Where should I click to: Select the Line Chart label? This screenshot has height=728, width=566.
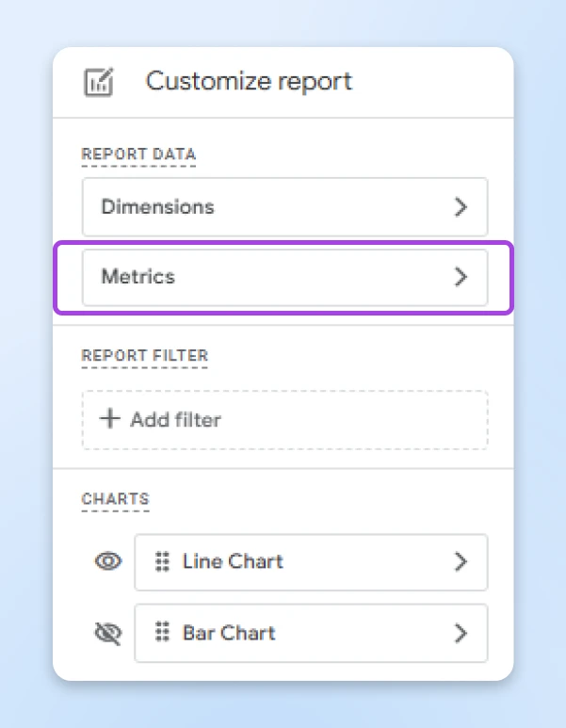(x=233, y=562)
